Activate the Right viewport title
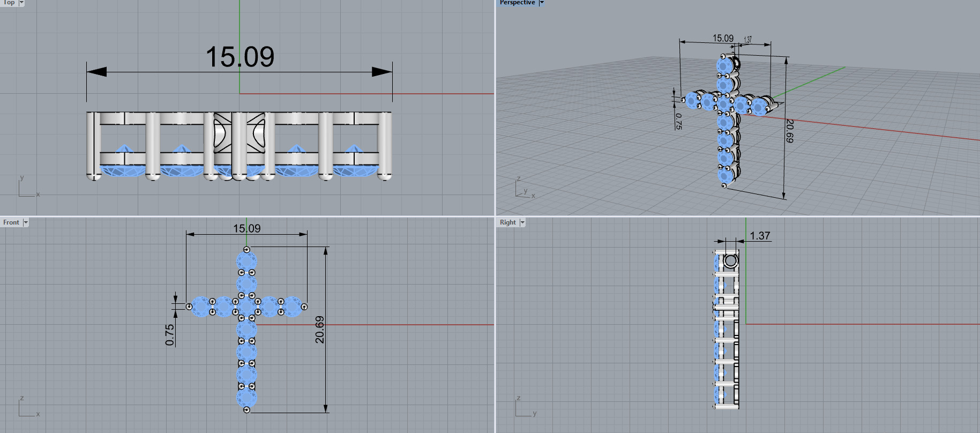The height and width of the screenshot is (433, 980). click(508, 222)
